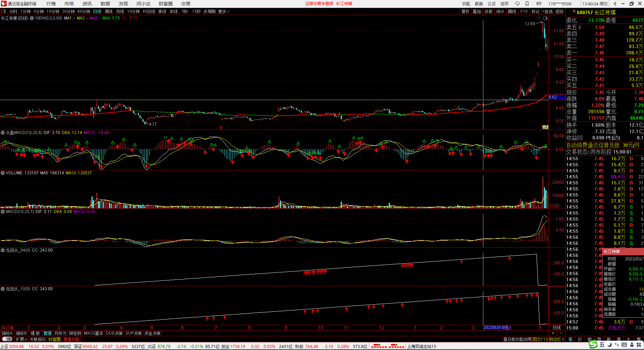Open settings dropdown for VOLUME indicator
644x350 pixels.
(3, 173)
